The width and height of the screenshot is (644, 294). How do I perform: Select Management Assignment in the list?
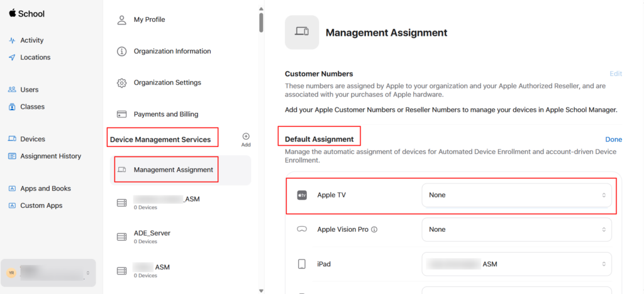(180, 170)
